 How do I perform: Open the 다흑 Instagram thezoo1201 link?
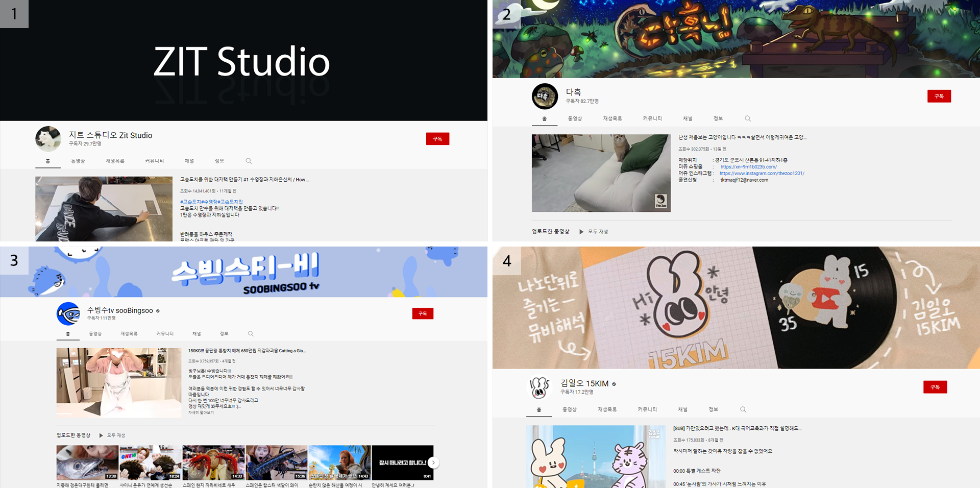coord(762,174)
